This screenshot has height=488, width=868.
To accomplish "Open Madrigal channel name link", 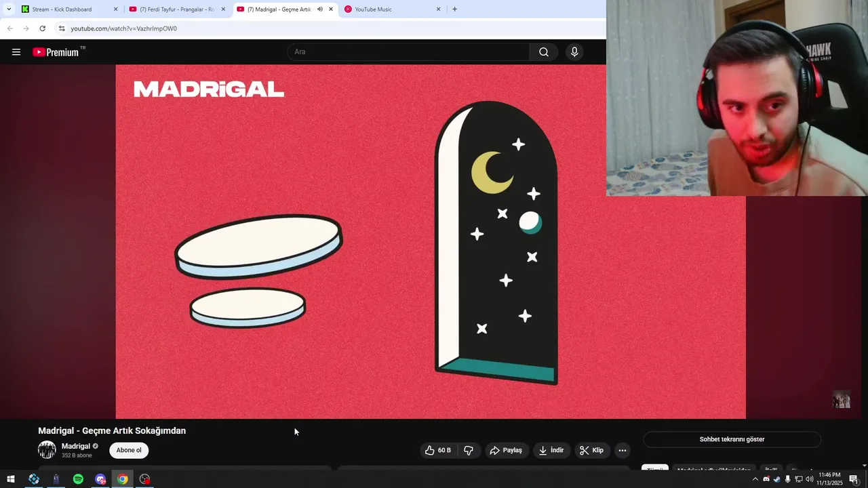I will pyautogui.click(x=76, y=446).
